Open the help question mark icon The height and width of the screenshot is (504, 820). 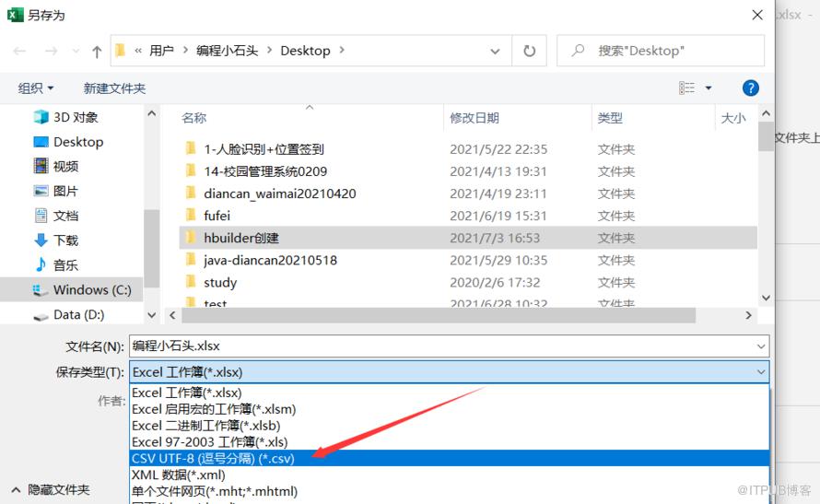[x=751, y=88]
